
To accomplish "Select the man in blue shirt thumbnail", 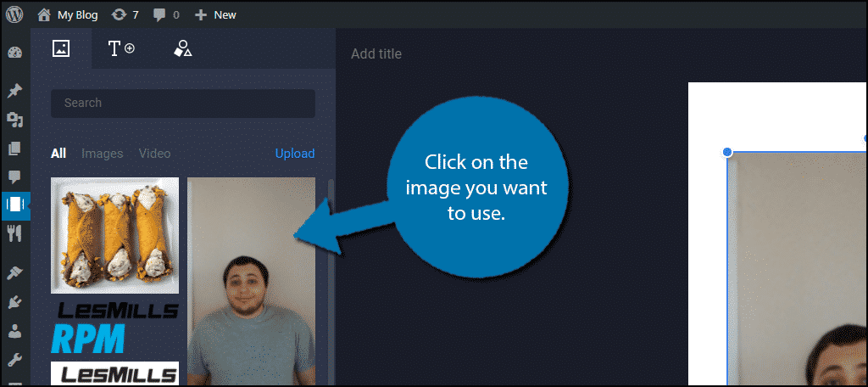I will [x=251, y=281].
